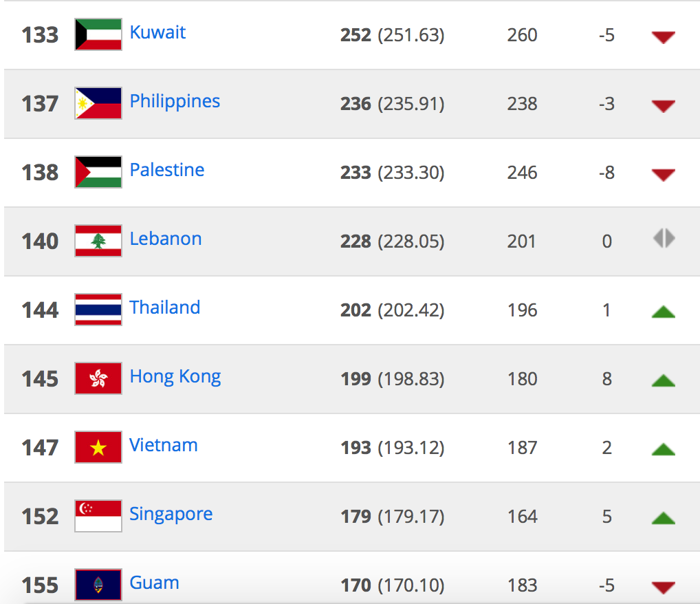Open the Kuwait team link

(157, 32)
